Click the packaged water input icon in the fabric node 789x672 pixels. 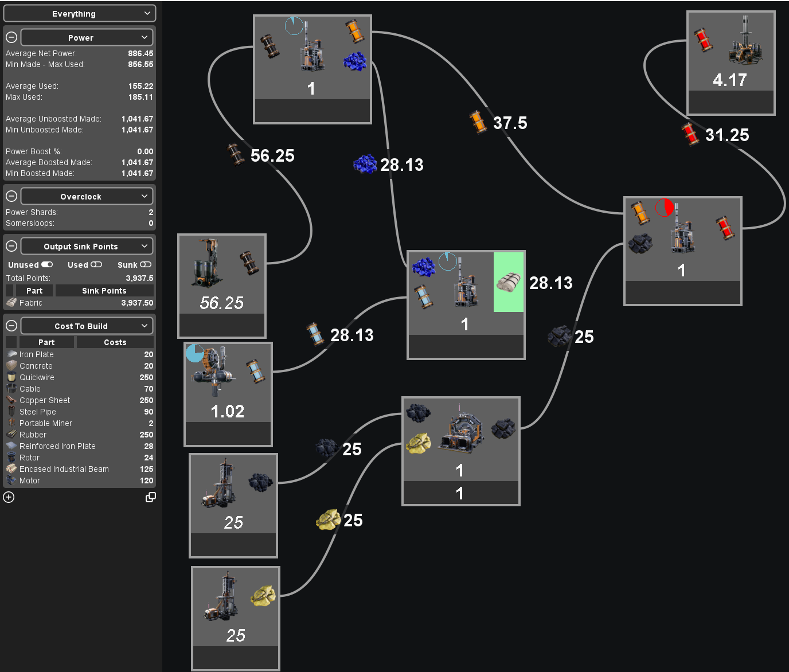click(422, 296)
